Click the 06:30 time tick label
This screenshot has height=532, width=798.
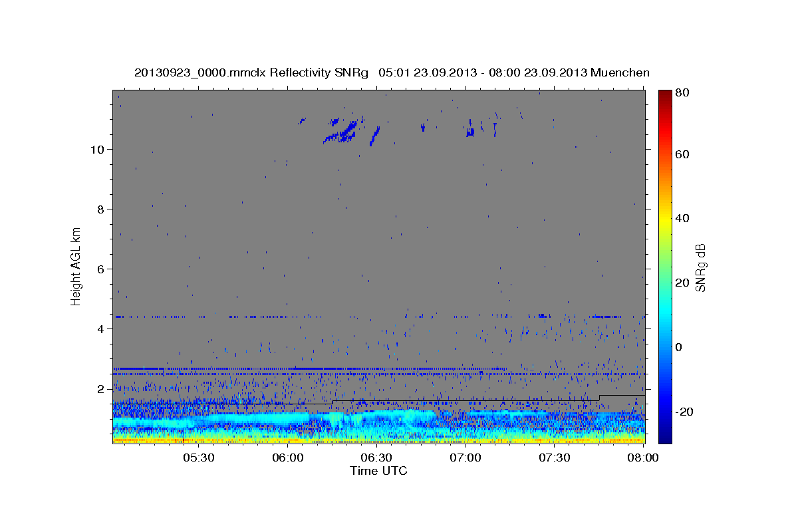coord(376,458)
